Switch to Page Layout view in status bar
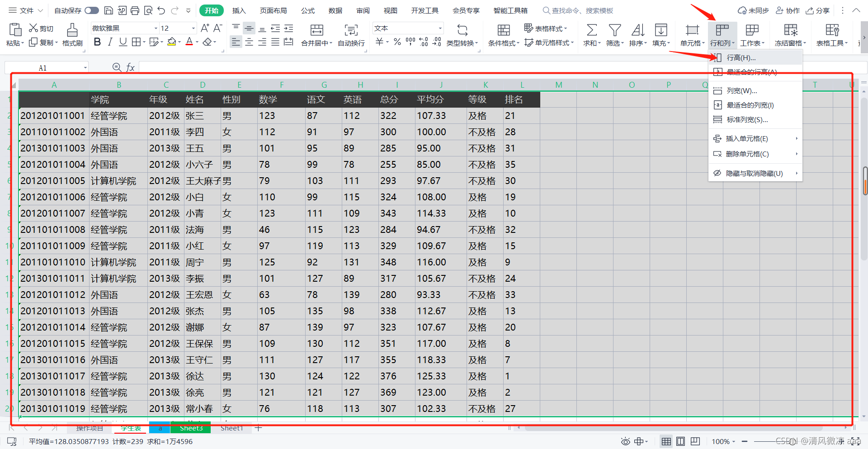Viewport: 868px width, 449px height. point(680,441)
